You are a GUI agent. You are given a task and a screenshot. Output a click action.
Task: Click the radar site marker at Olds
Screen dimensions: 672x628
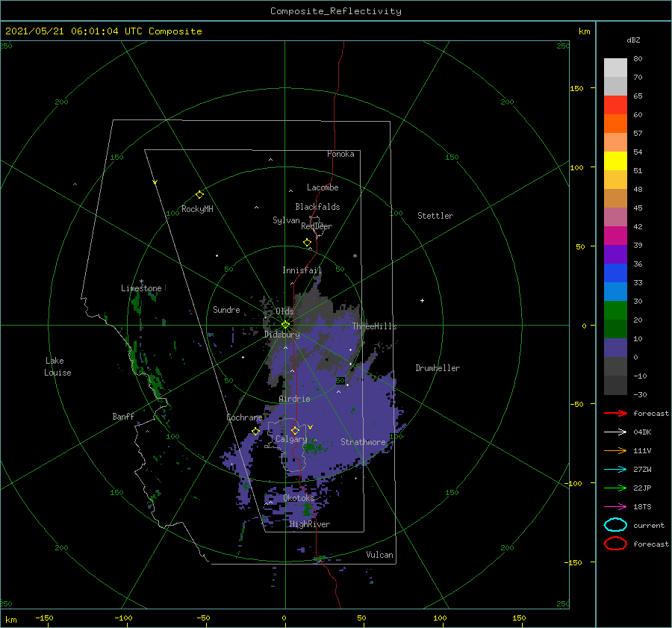click(285, 325)
